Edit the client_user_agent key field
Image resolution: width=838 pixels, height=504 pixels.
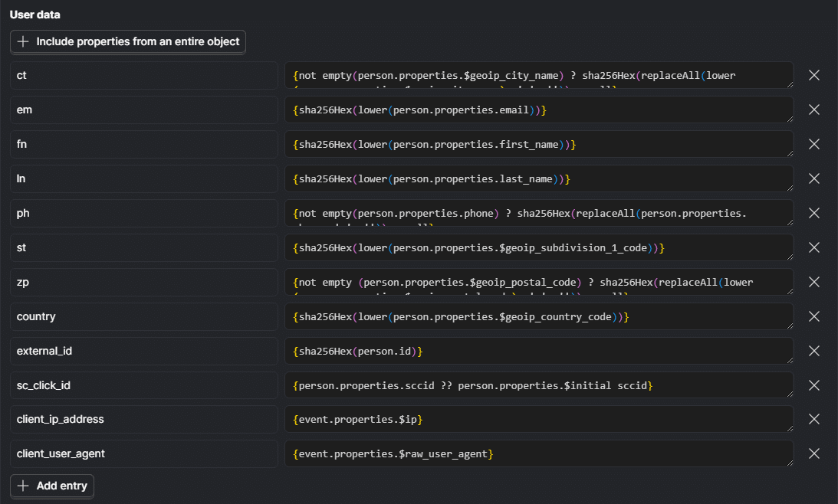144,453
